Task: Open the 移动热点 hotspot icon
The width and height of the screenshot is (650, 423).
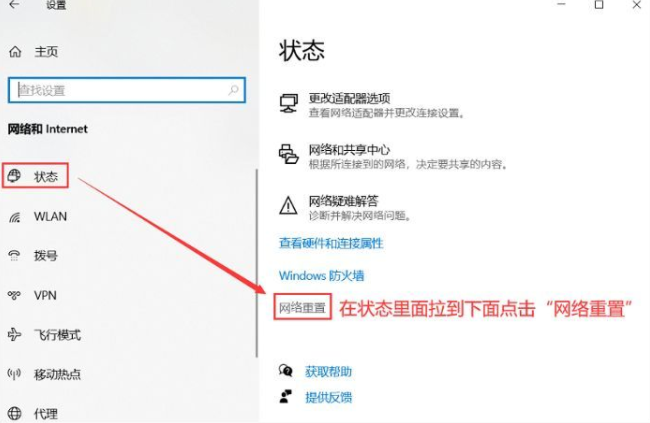Action: point(14,374)
